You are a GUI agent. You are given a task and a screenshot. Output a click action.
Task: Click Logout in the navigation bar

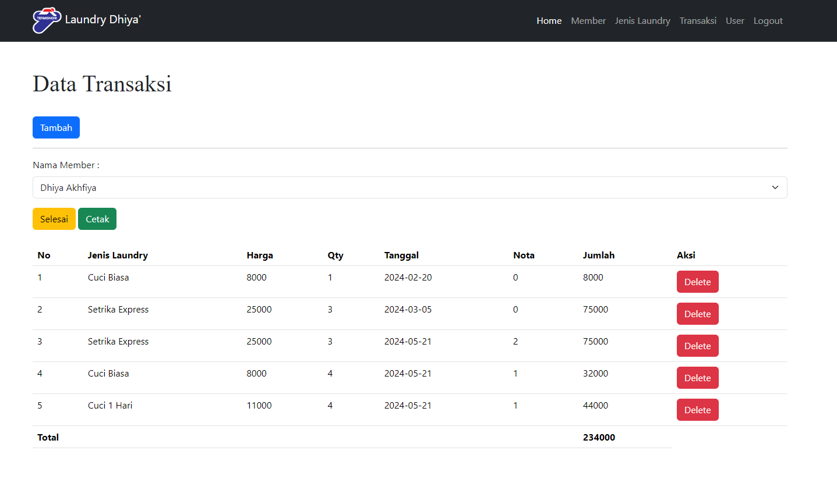pyautogui.click(x=768, y=21)
